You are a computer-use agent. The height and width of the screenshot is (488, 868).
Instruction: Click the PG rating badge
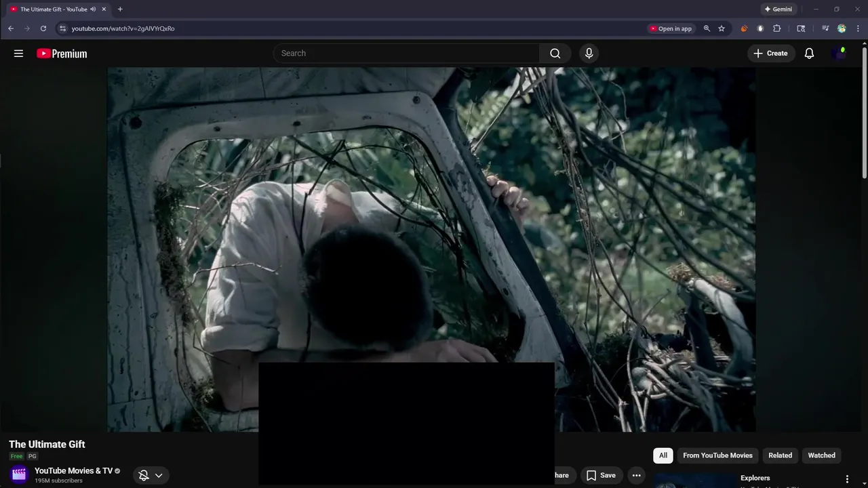[33, 456]
